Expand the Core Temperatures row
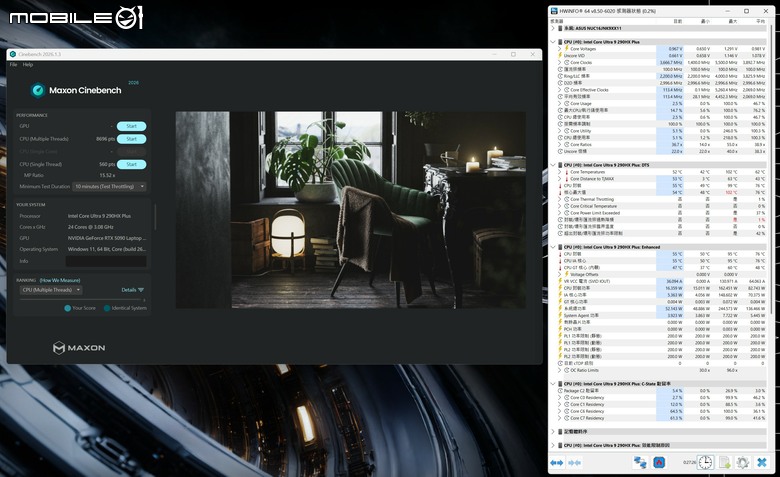 [x=560, y=172]
